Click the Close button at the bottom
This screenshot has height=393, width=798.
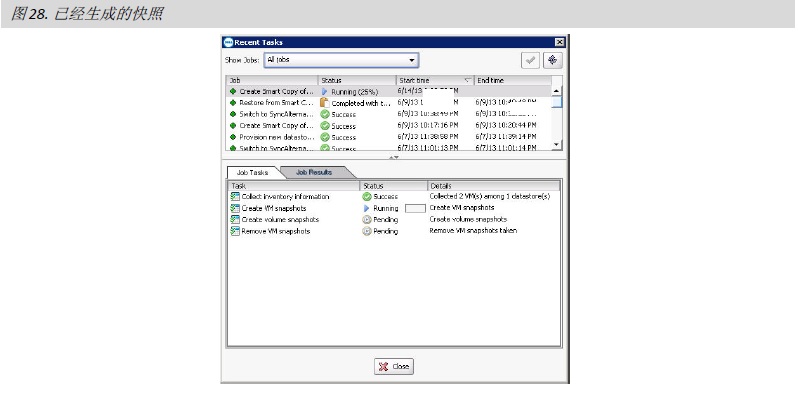[394, 367]
